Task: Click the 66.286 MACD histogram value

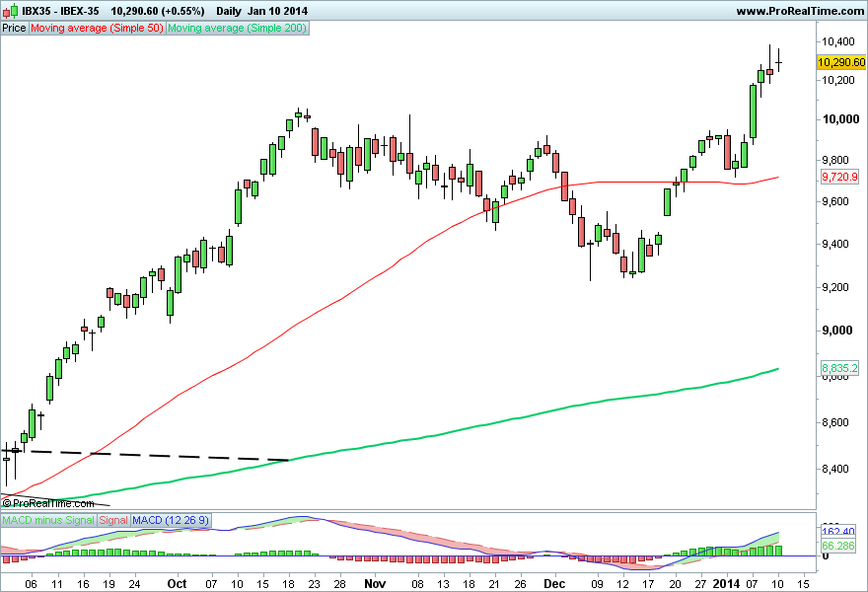Action: tap(838, 546)
